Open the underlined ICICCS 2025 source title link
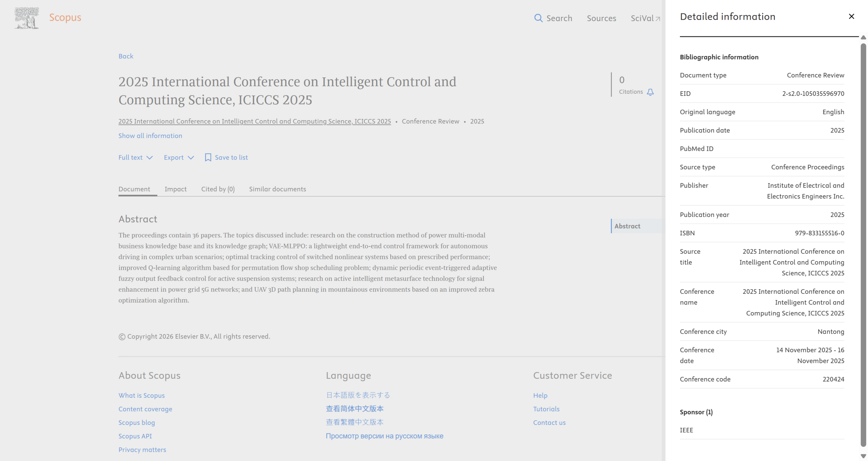The image size is (868, 461). click(x=255, y=121)
